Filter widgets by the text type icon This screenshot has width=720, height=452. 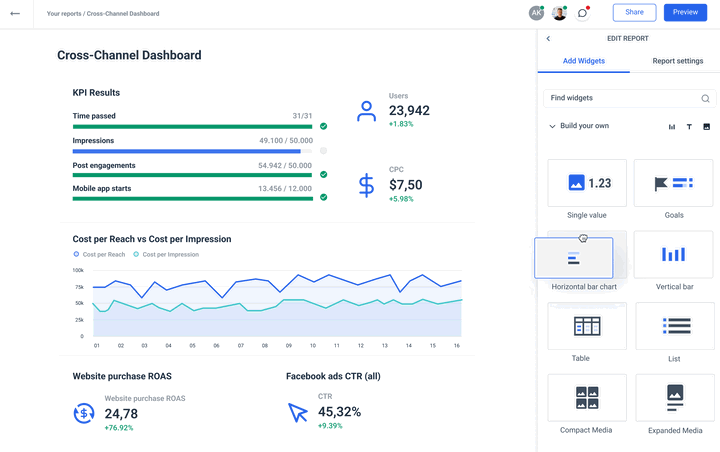pyautogui.click(x=689, y=127)
